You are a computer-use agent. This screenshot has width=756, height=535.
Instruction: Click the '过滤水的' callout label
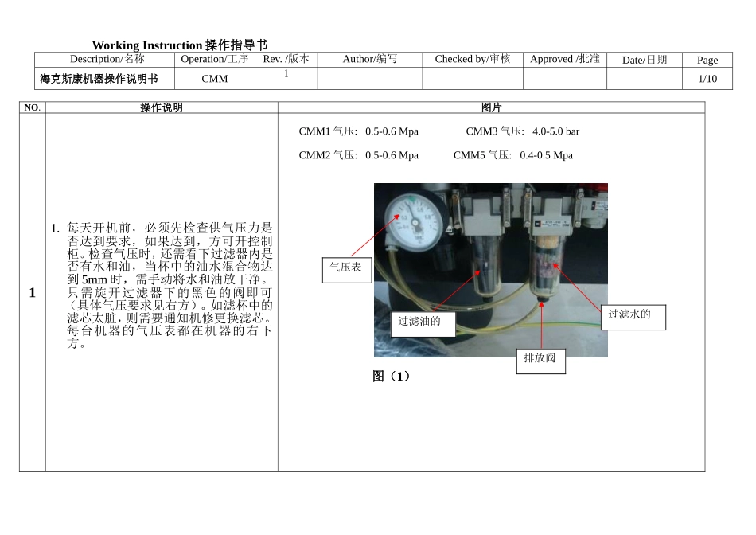point(633,317)
